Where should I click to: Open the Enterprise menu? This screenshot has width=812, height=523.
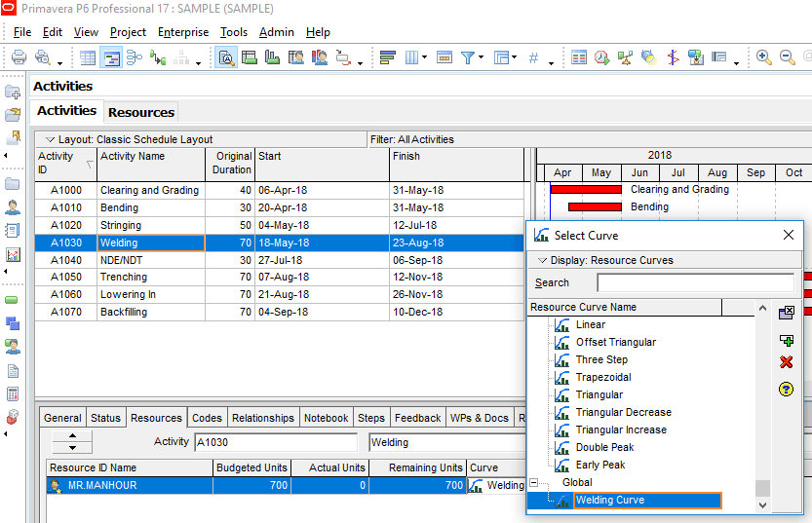183,32
